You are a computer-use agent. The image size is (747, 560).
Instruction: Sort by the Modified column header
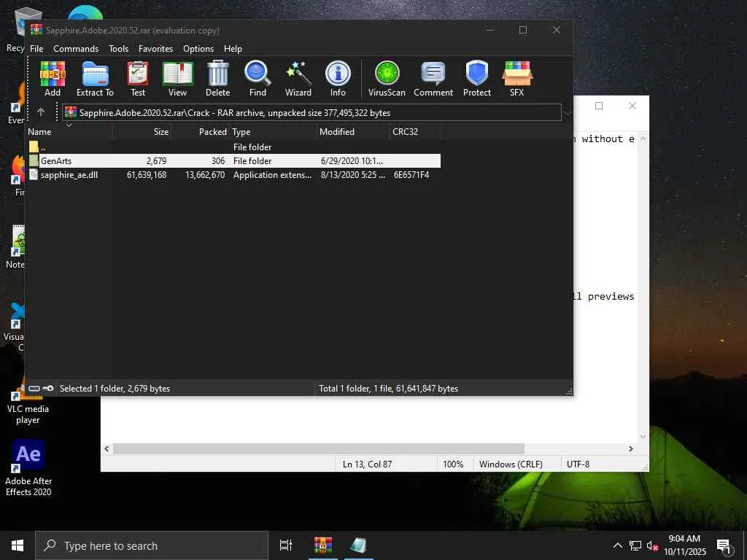coord(353,132)
